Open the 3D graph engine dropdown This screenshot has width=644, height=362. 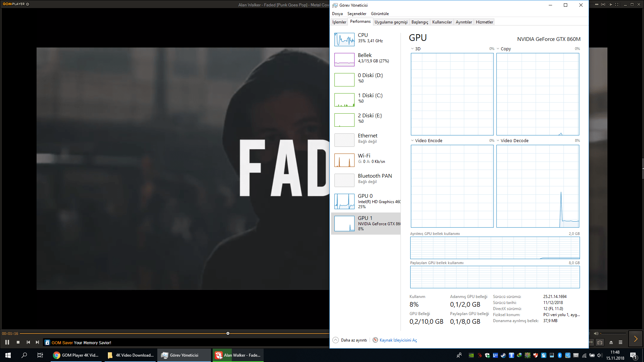pos(416,49)
